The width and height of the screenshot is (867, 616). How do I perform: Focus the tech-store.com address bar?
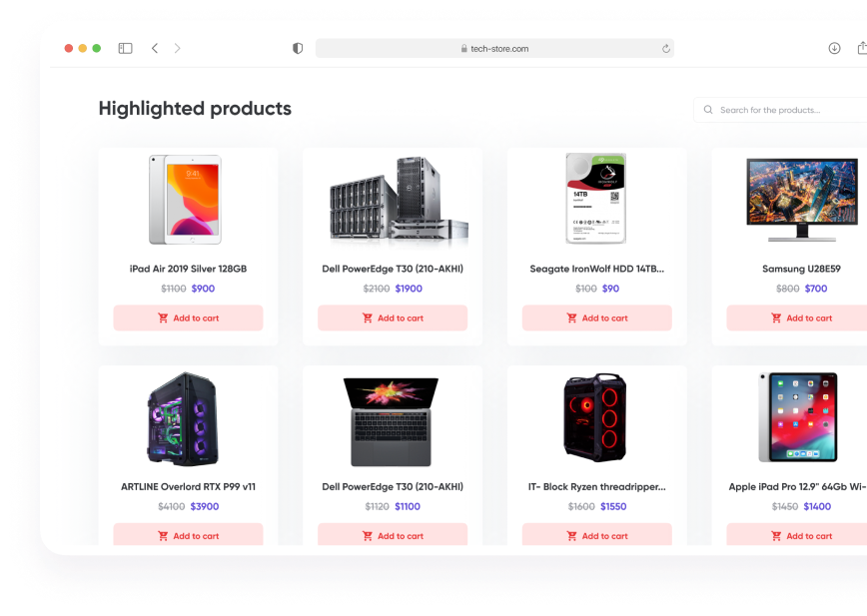click(494, 49)
